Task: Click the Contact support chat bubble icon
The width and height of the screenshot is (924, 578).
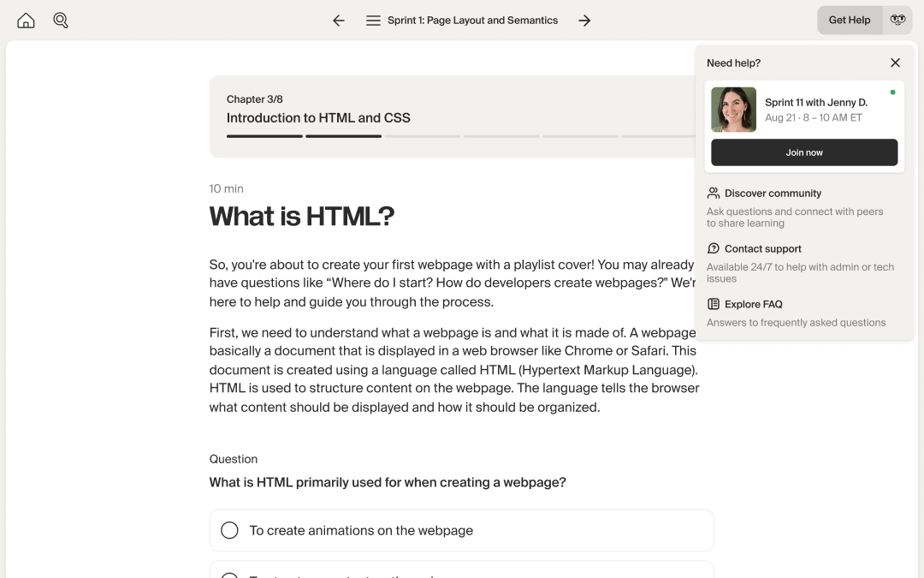Action: click(x=714, y=248)
